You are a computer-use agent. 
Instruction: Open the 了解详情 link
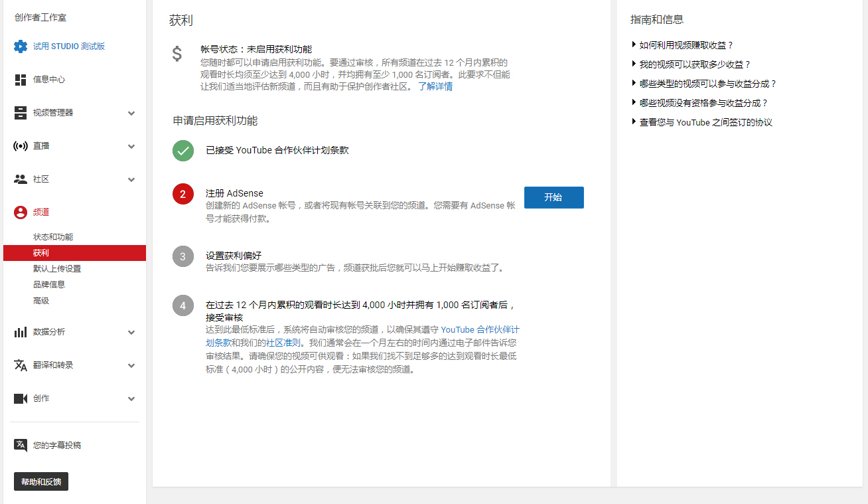coord(435,86)
